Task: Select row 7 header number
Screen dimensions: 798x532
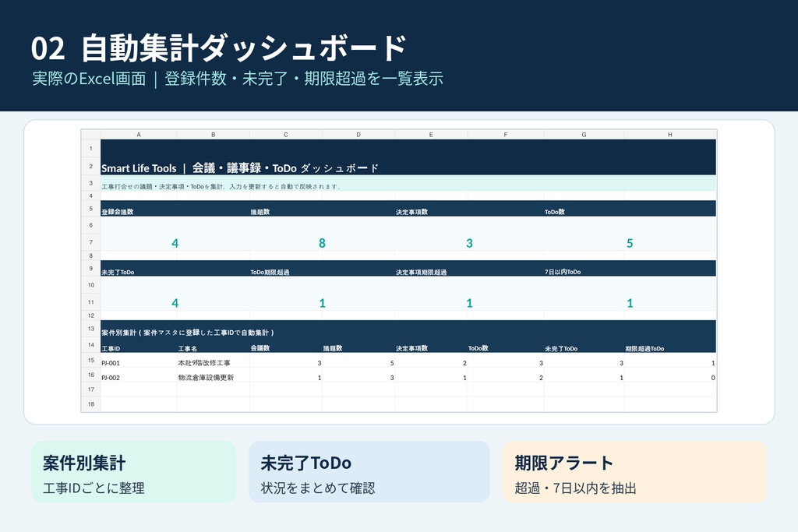Action: click(91, 242)
